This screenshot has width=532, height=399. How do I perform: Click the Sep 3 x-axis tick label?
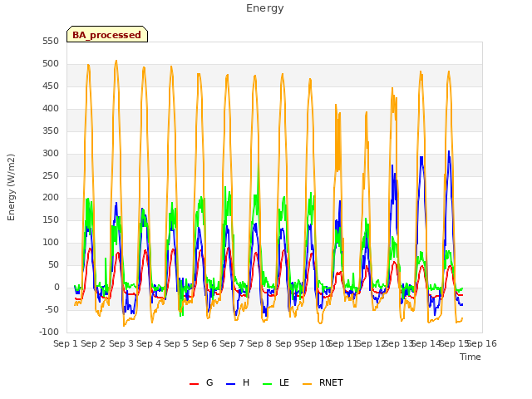coord(121,343)
